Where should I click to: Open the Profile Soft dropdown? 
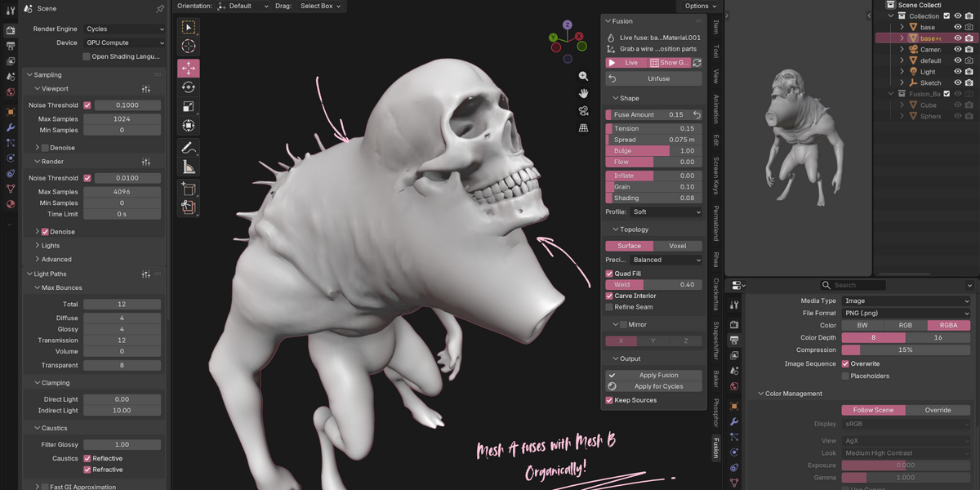pyautogui.click(x=666, y=212)
